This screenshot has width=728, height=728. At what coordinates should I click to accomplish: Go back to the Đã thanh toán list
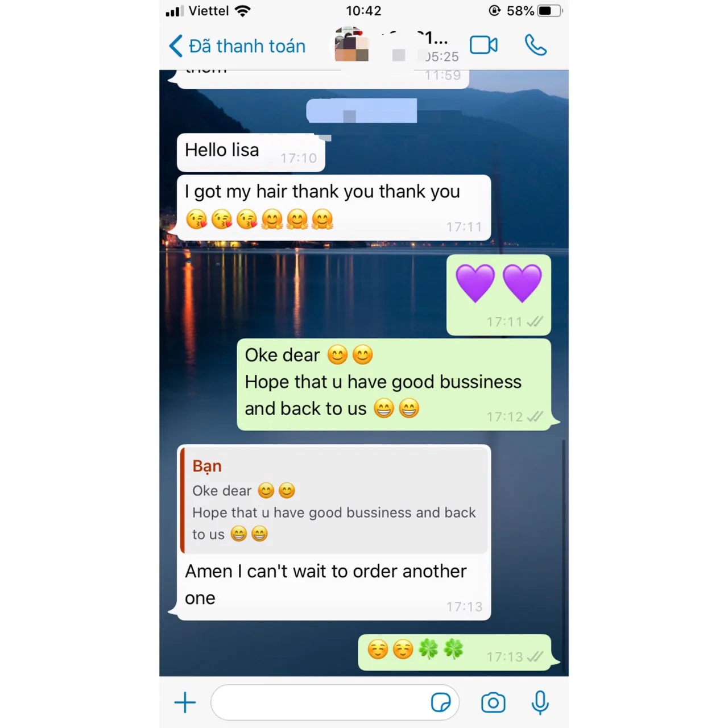[247, 46]
